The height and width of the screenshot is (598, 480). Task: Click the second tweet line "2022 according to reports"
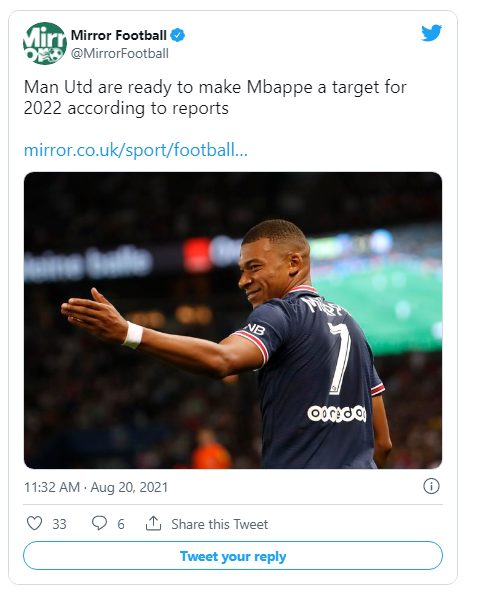click(126, 109)
